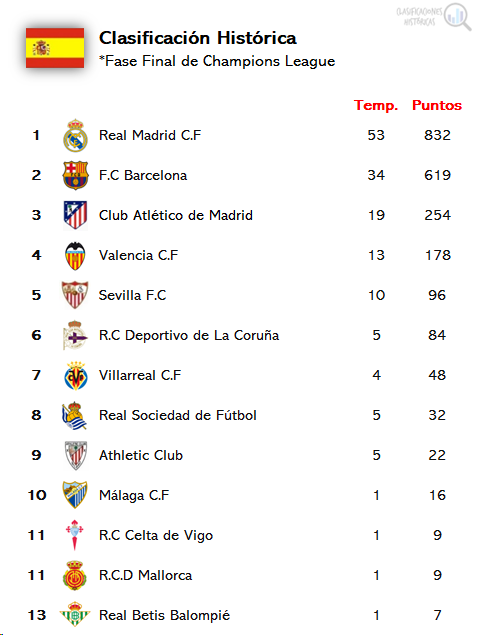Click the Clasificación Histórica title
Image resolution: width=477 pixels, height=635 pixels.
coord(198,38)
